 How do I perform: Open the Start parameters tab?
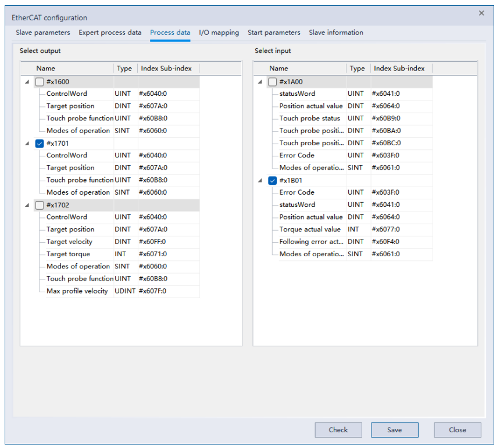point(274,33)
